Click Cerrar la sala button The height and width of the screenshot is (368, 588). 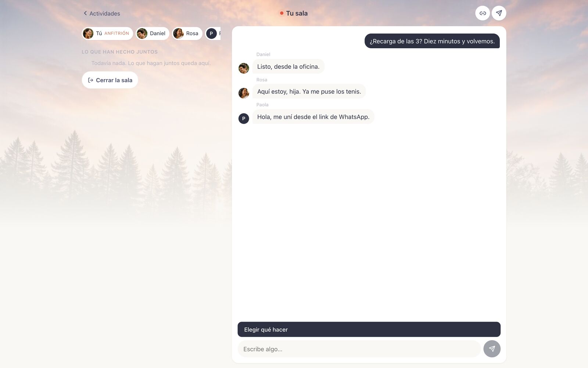(110, 80)
